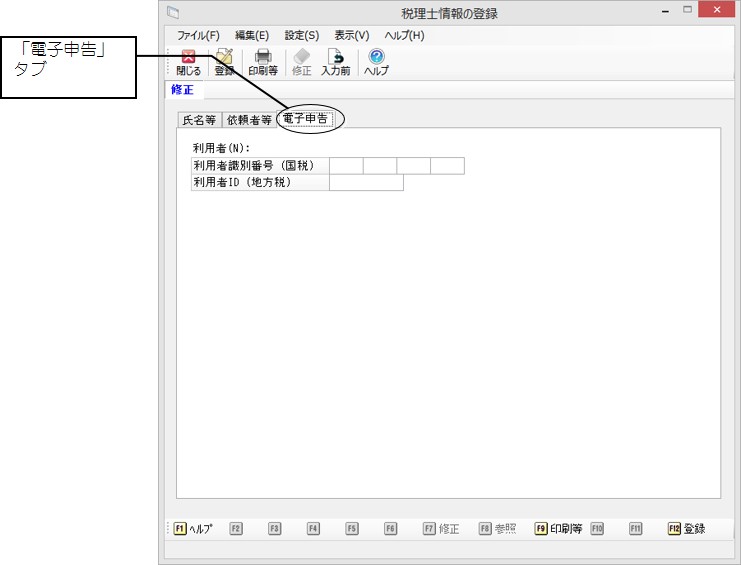Click the 利用者ID (地方税) input field
Image resolution: width=741 pixels, height=565 pixels.
point(366,183)
